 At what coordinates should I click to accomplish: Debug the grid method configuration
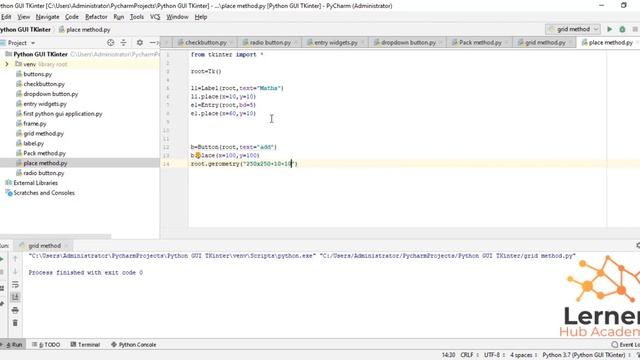tap(622, 29)
